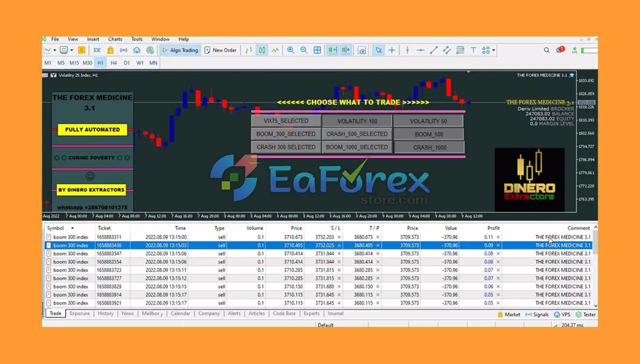The height and width of the screenshot is (364, 640).
Task: Open the Tools menu
Action: click(x=137, y=39)
